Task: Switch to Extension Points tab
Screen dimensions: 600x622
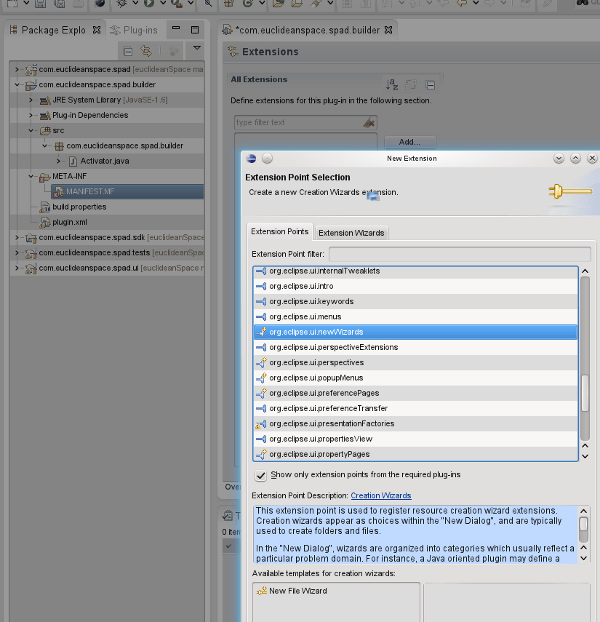Action: 280,231
